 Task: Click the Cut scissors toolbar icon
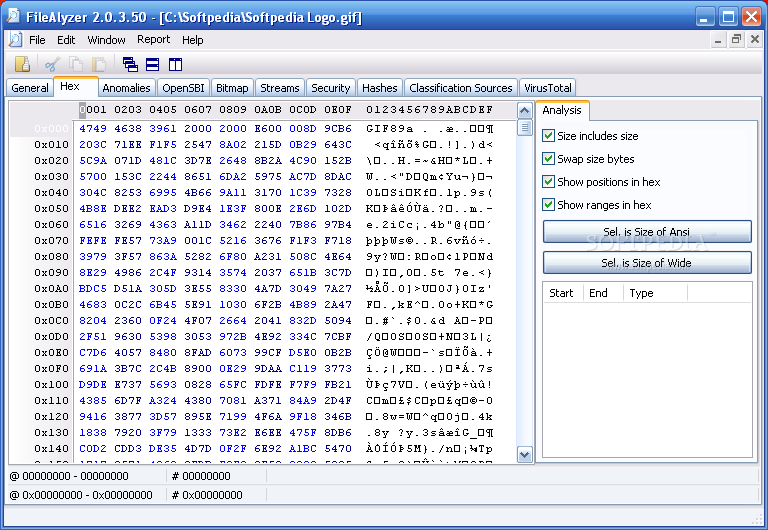tap(52, 64)
